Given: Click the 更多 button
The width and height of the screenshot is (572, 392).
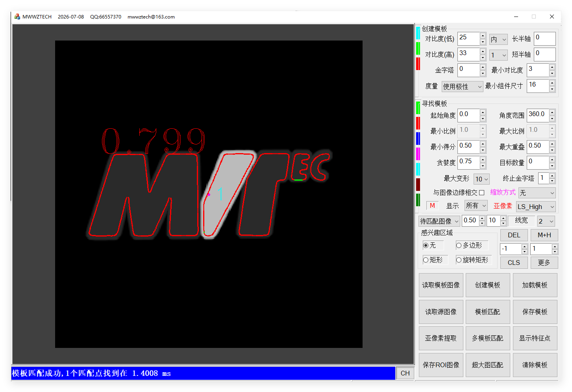Looking at the screenshot, I should pyautogui.click(x=544, y=263).
